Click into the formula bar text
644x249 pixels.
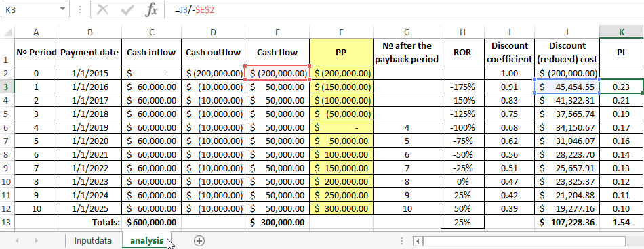(405, 10)
